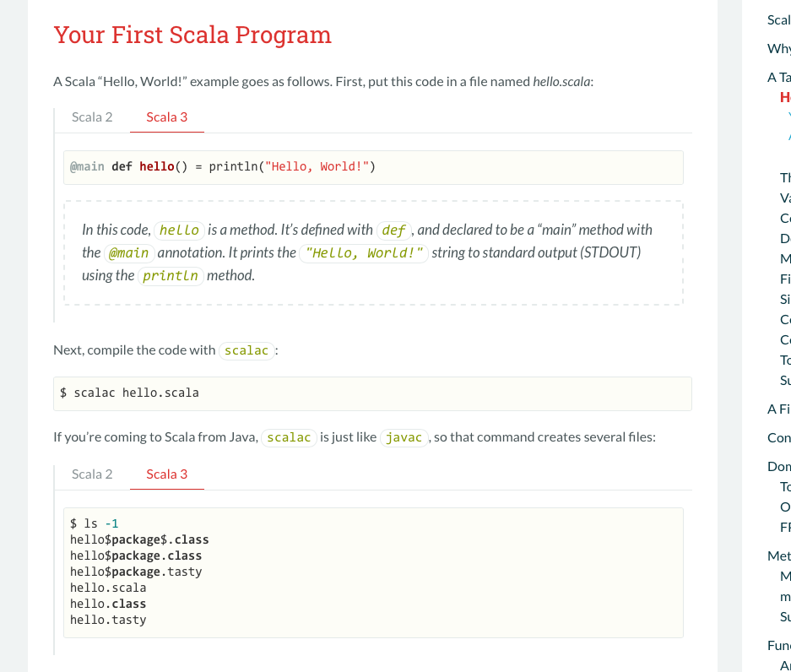Viewport: 791px width, 672px height.
Task: Click the '$ ls -1' command line
Action: 95,523
